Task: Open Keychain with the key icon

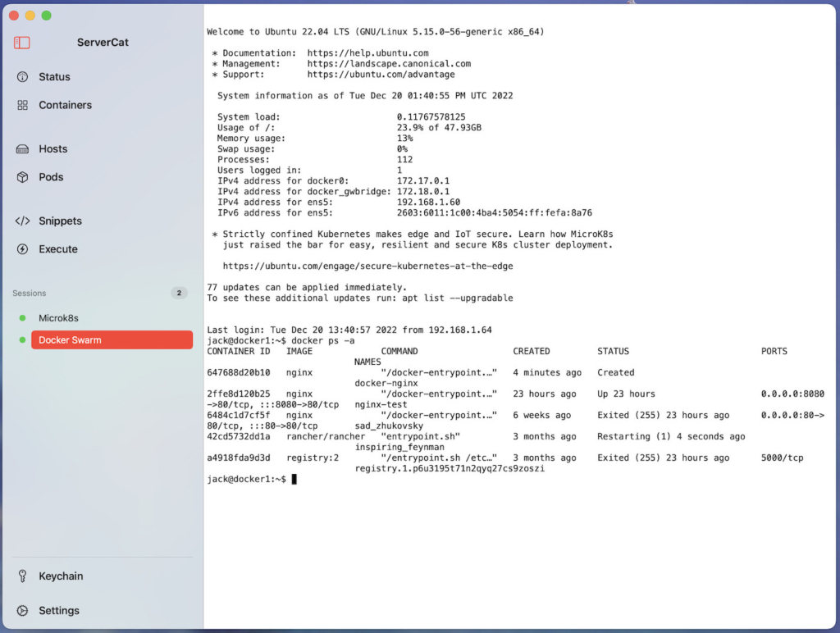Action: [x=21, y=576]
